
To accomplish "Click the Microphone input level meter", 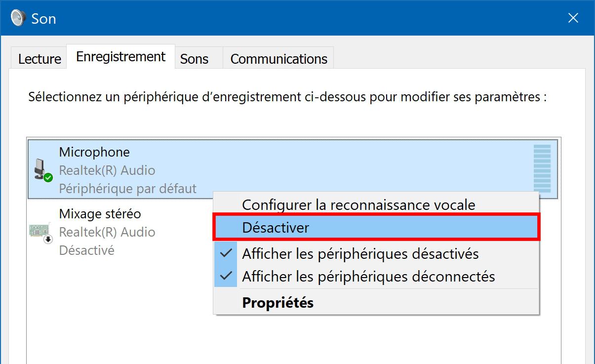I will (x=542, y=169).
